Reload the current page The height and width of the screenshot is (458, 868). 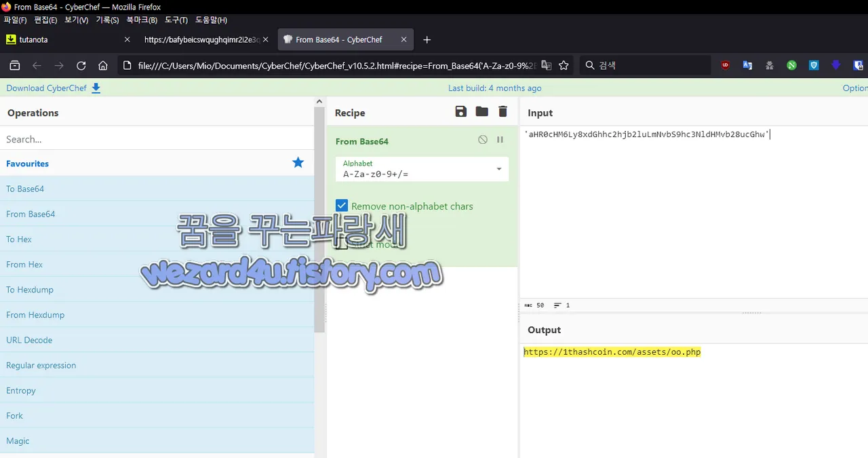pyautogui.click(x=81, y=66)
